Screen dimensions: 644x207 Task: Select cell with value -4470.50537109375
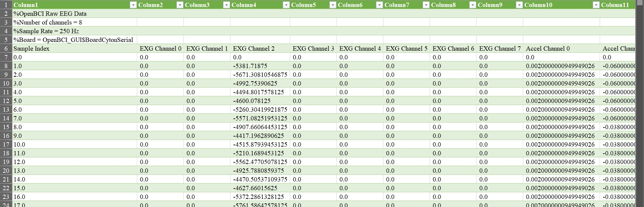coord(260,179)
